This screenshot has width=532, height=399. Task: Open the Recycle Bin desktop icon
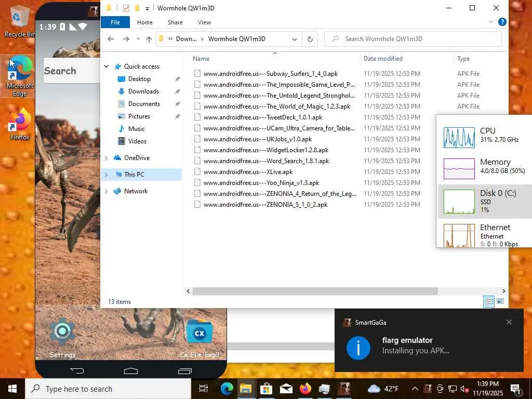click(19, 21)
